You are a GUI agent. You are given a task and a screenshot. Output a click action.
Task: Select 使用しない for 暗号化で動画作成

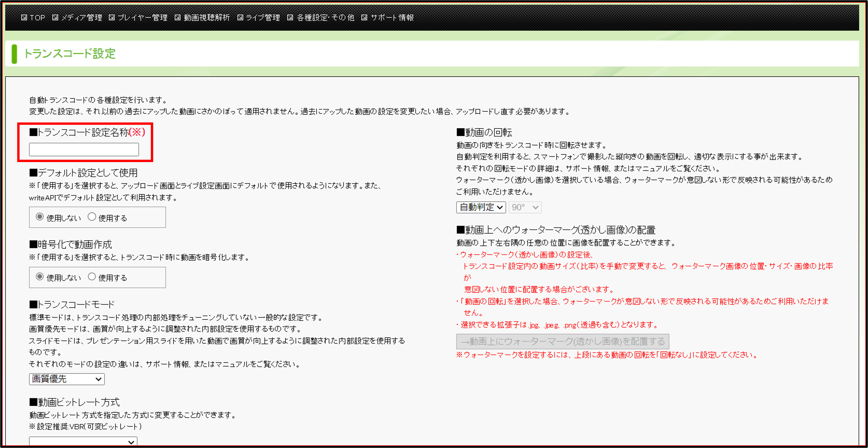click(40, 277)
